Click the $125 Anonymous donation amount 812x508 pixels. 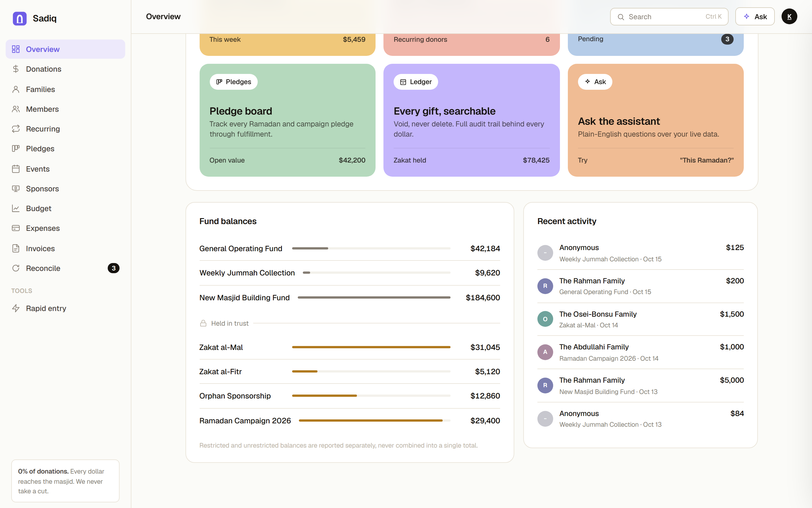tap(735, 248)
